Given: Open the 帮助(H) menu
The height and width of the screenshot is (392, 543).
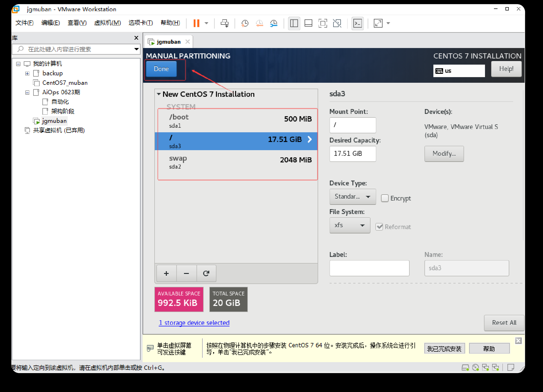Looking at the screenshot, I should [170, 23].
